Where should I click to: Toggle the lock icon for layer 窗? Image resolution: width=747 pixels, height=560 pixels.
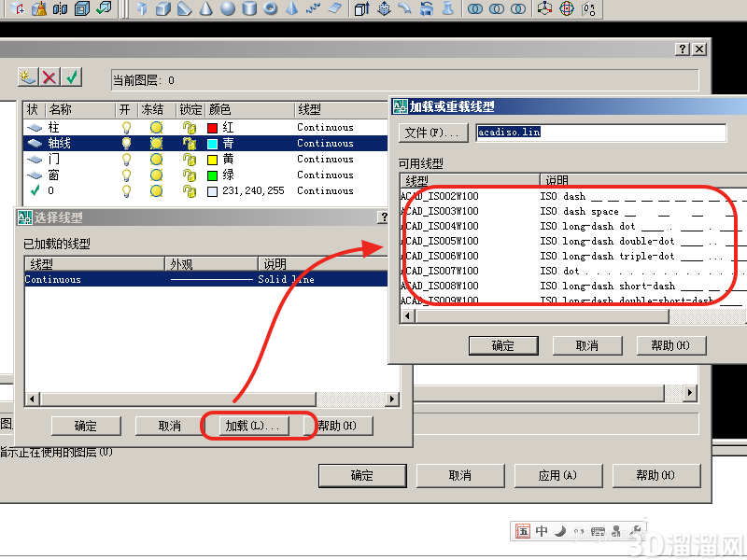(x=190, y=175)
